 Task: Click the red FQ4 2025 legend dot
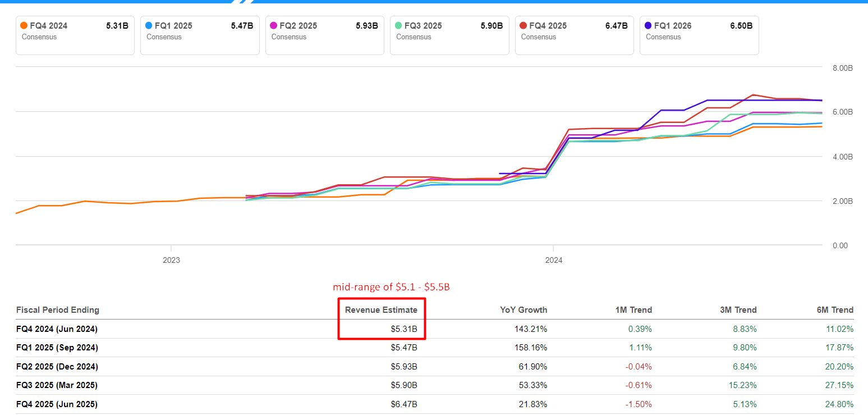point(523,25)
